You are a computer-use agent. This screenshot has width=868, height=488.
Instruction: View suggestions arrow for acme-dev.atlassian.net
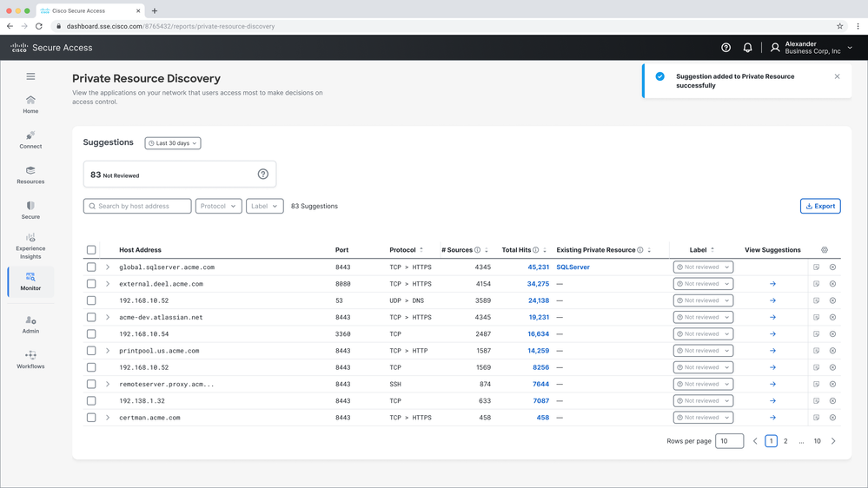pos(772,317)
